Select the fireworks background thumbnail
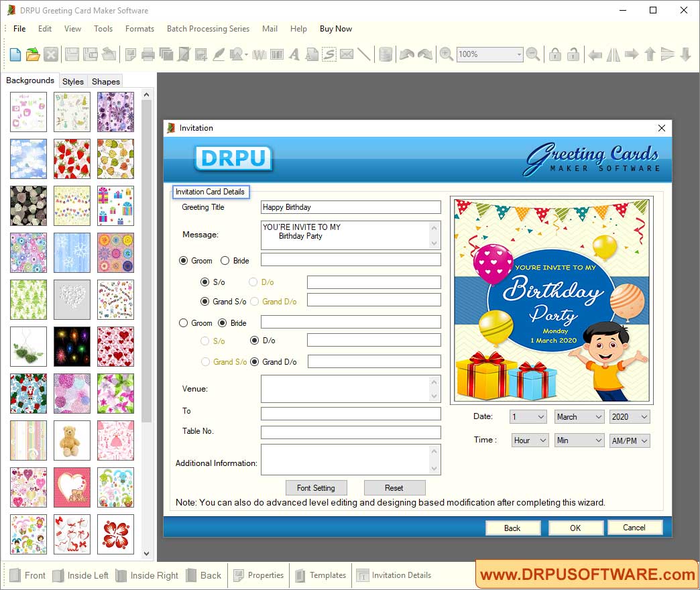This screenshot has width=700, height=590. pos(72,347)
